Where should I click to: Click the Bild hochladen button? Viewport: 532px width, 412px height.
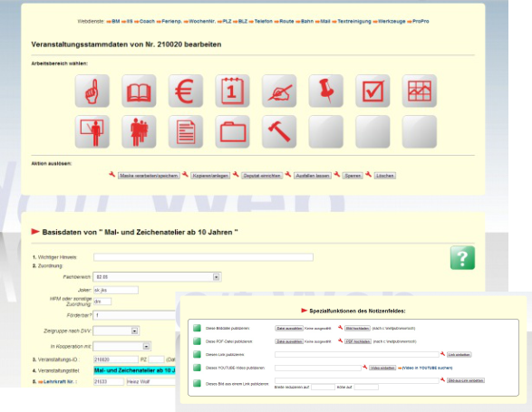tap(357, 329)
